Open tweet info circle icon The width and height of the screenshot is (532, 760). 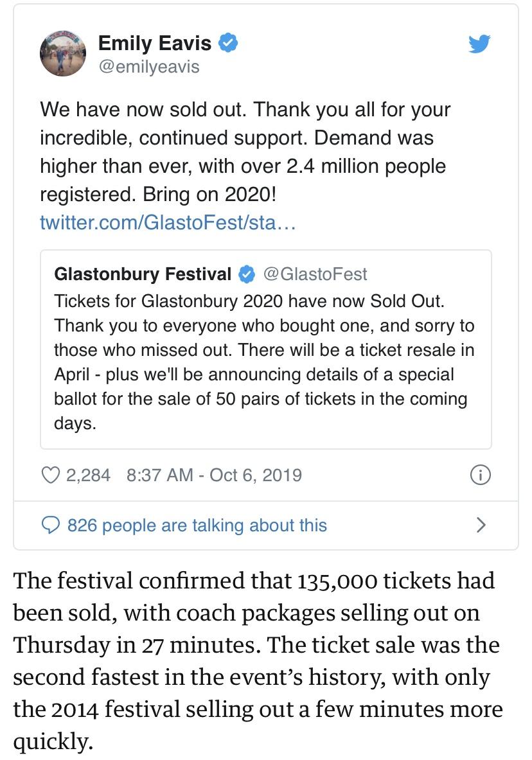point(480,475)
